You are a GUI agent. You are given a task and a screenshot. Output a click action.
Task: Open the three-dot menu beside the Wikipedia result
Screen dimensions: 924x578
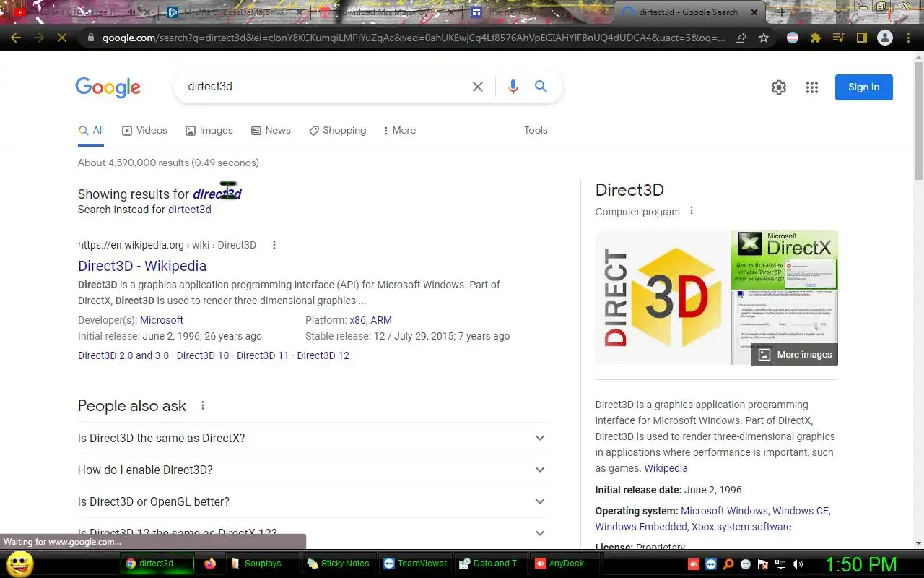[274, 245]
